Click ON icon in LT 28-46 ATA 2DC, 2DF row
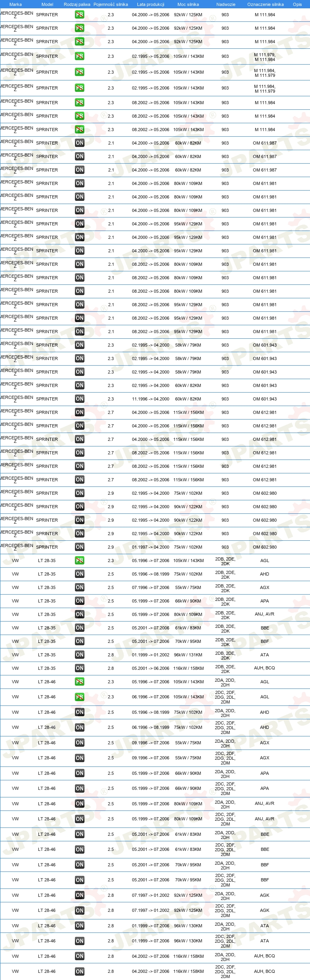Image resolution: width=310 pixels, height=980 pixels. [x=80, y=941]
